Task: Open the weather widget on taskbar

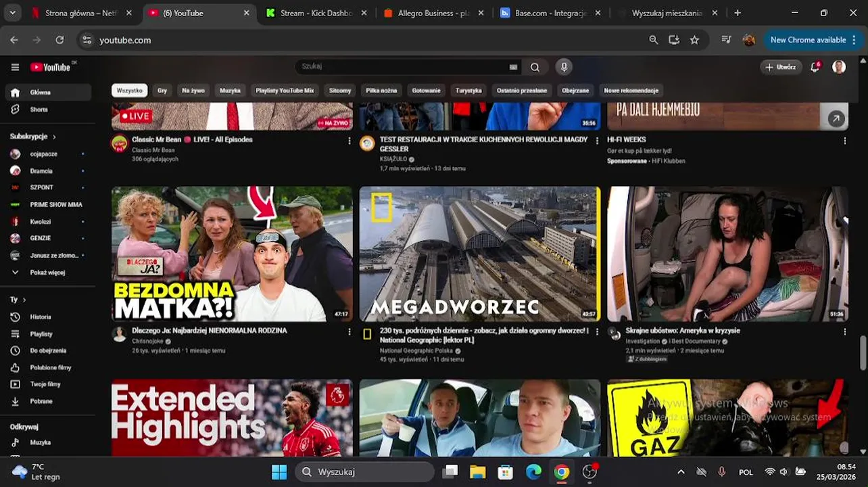Action: 37,472
